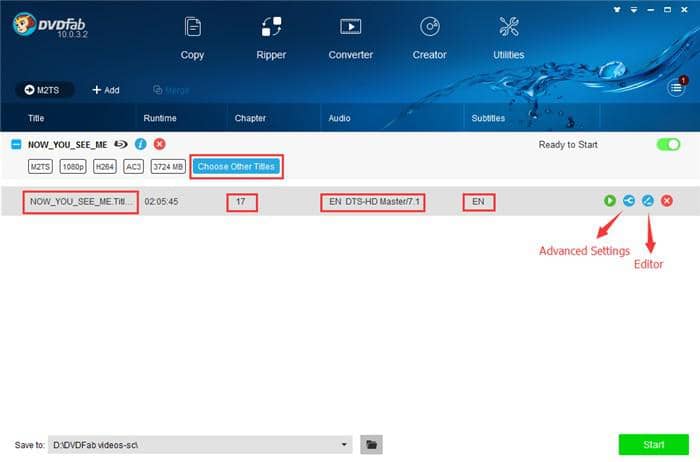Viewport: 700px width, 462px height.
Task: Switch to the Converter module
Action: [350, 38]
